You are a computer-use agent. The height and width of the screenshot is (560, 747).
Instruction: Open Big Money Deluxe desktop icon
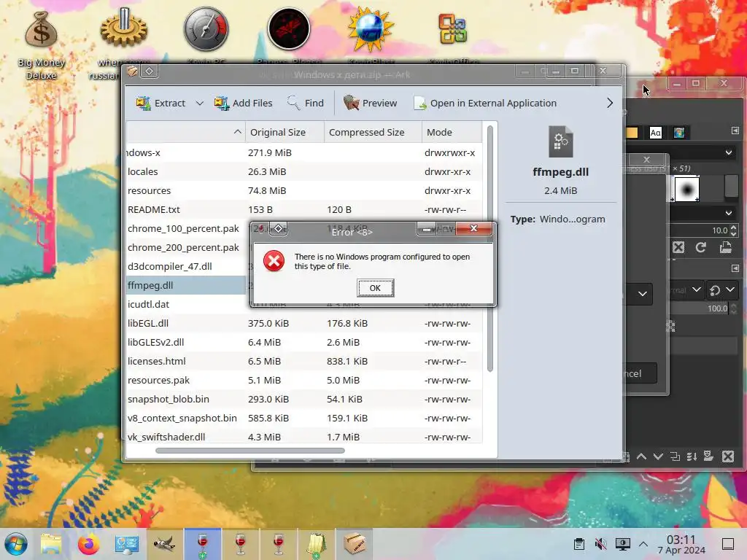[x=42, y=45]
